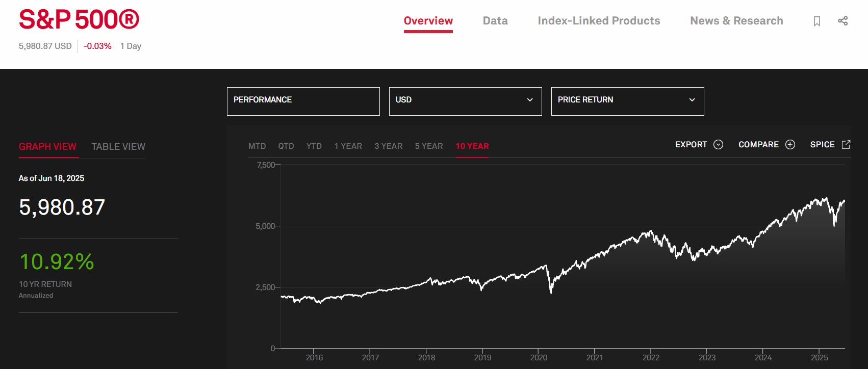The height and width of the screenshot is (369, 868).
Task: Click the large 5,980.87 index value
Action: 62,207
